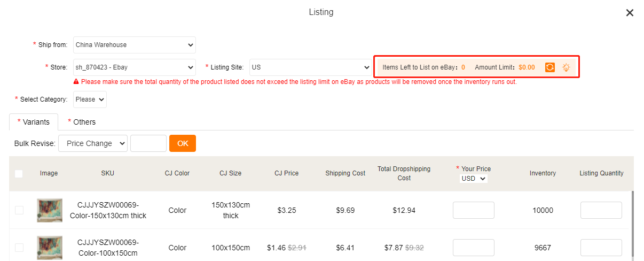644x261 pixels.
Task: Click the red warning triangle icon
Action: (76, 82)
